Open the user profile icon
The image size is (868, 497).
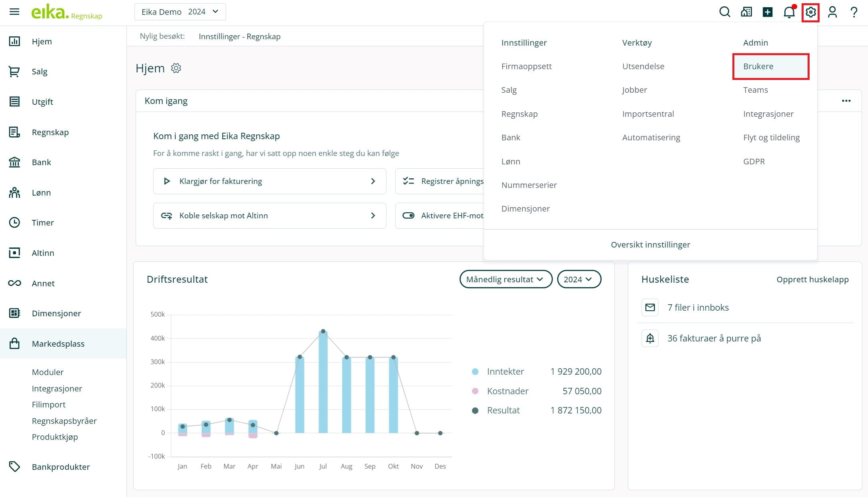(832, 12)
